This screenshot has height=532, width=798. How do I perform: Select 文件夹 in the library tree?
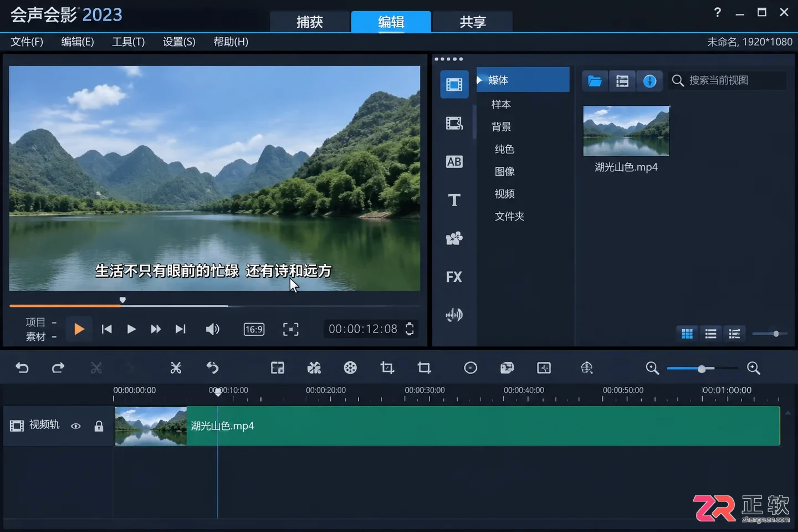click(509, 216)
